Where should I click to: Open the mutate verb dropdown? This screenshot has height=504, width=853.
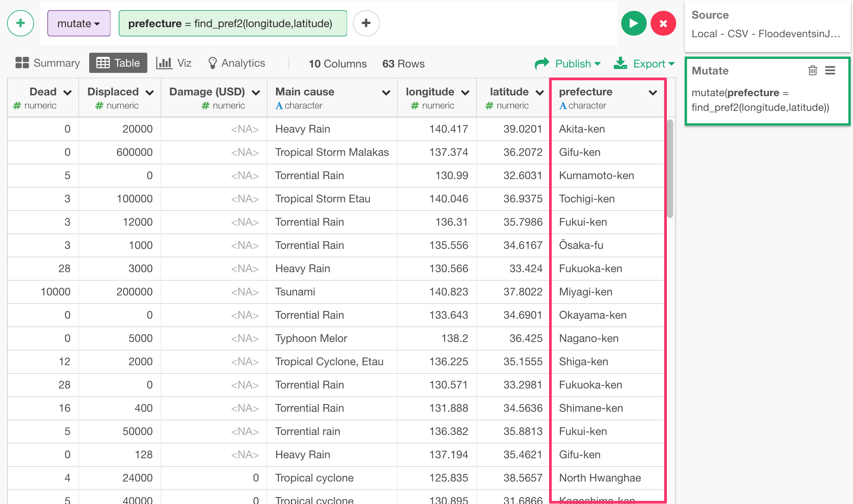point(79,23)
